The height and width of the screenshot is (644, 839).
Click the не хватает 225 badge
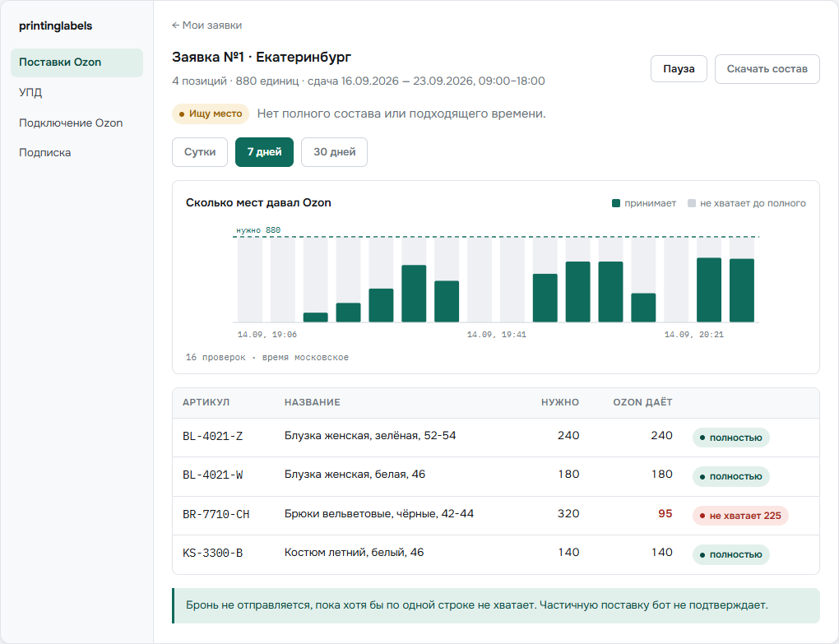pos(740,516)
